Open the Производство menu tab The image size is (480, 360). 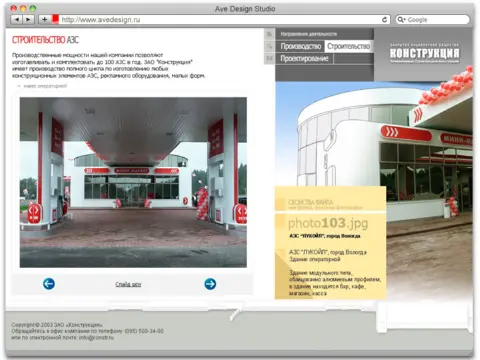(301, 46)
